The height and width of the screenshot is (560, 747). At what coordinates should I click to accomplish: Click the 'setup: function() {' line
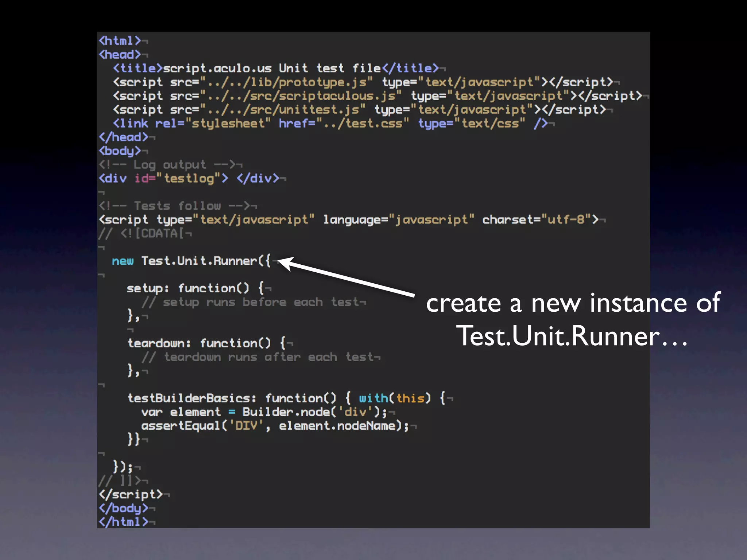[195, 288]
